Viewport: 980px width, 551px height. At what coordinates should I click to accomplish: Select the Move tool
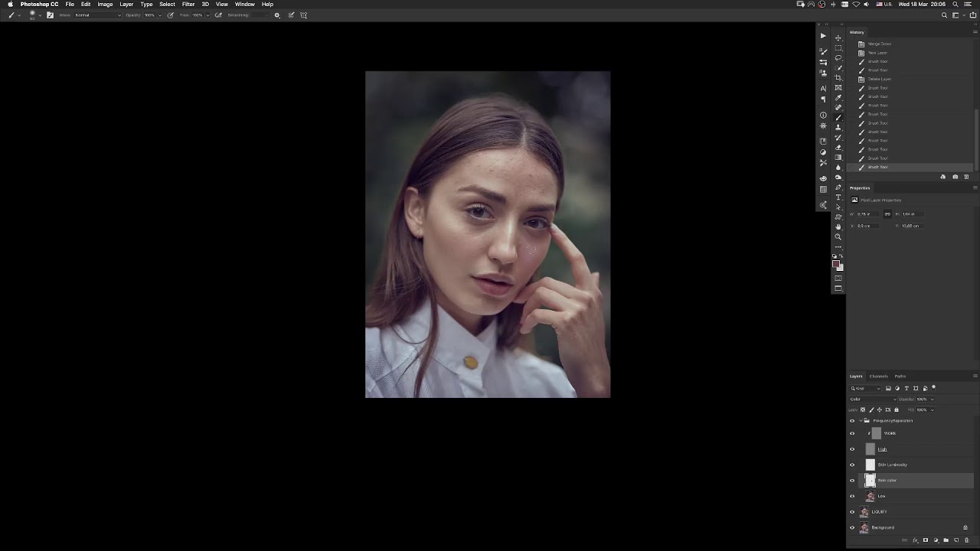(838, 37)
